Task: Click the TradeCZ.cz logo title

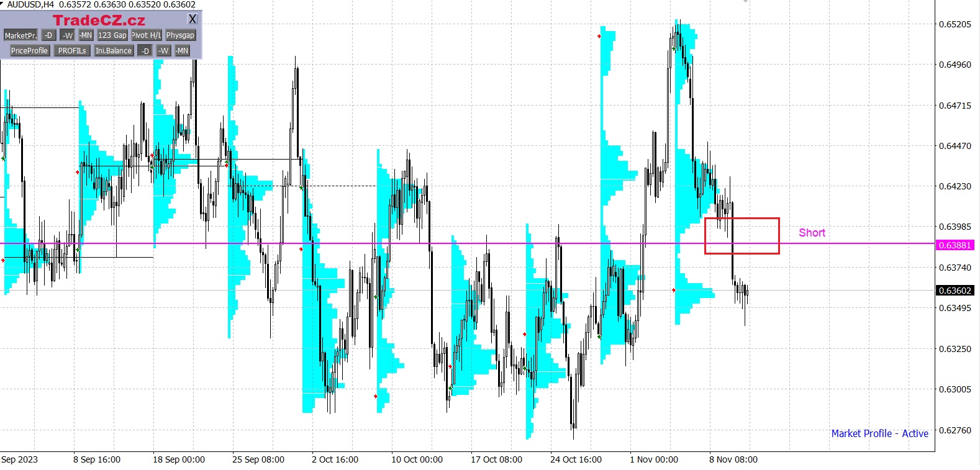Action: (99, 20)
